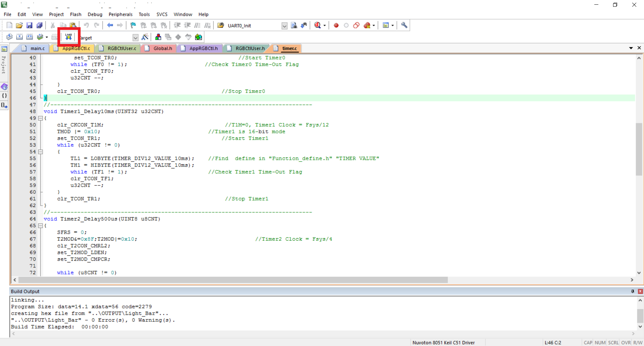Click the editor horizontal scrollbar thumb
Image resolution: width=644 pixels, height=346 pixels.
point(233,280)
